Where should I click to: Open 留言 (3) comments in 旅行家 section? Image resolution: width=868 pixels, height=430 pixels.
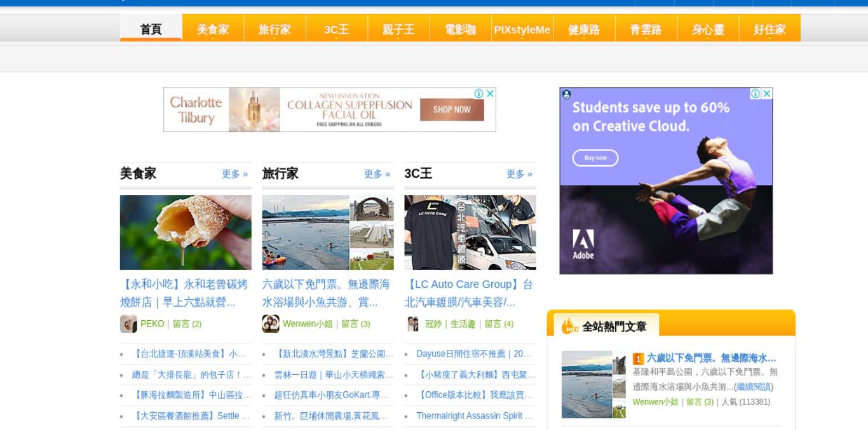coord(356,324)
